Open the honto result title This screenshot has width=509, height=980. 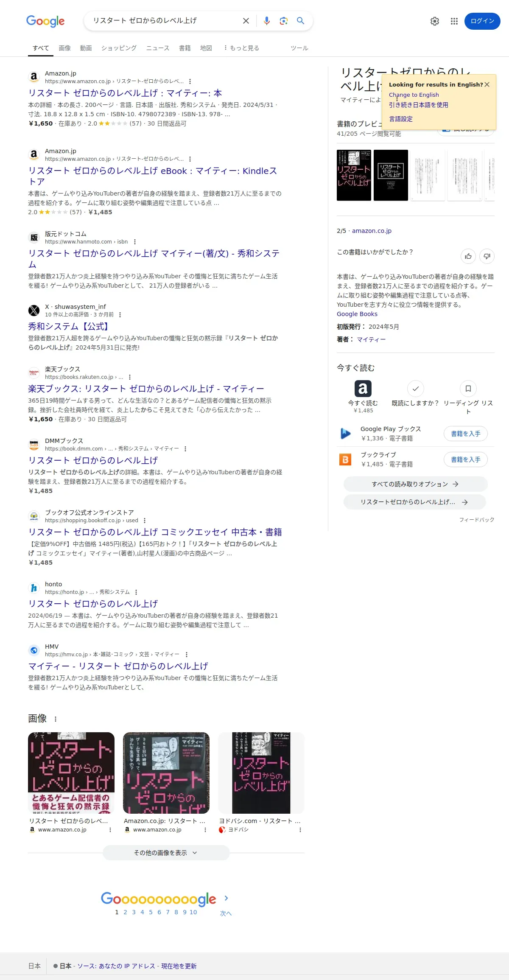pos(93,604)
